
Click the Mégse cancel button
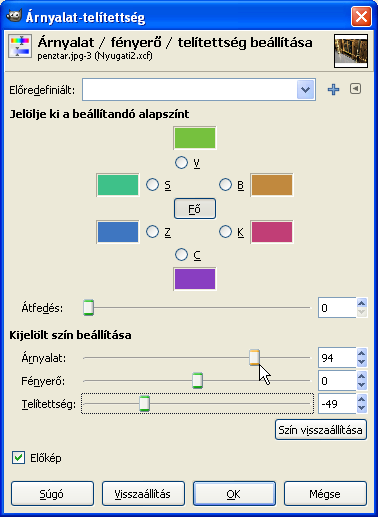coord(325,494)
